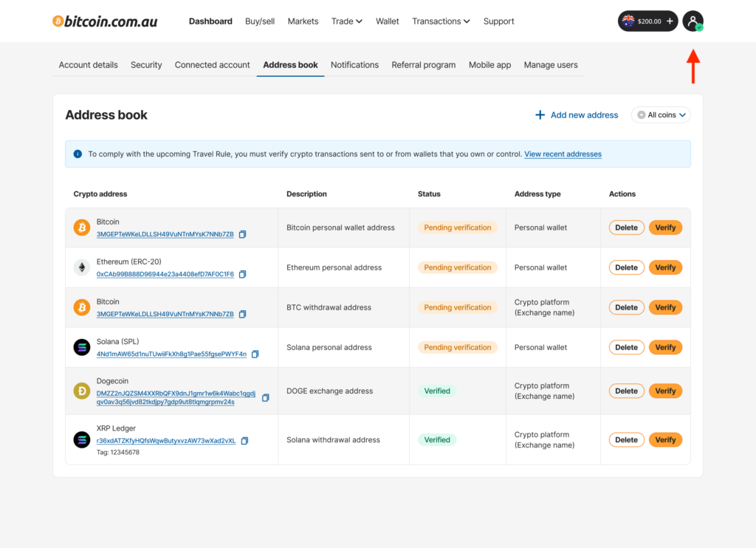Click the bitcoin.com.au logo
This screenshot has height=548, width=756.
click(105, 21)
